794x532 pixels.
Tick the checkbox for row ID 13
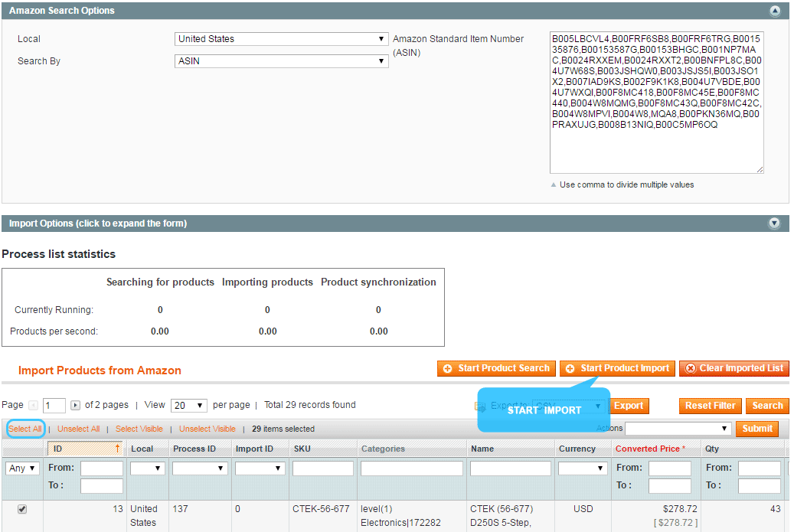coord(22,509)
